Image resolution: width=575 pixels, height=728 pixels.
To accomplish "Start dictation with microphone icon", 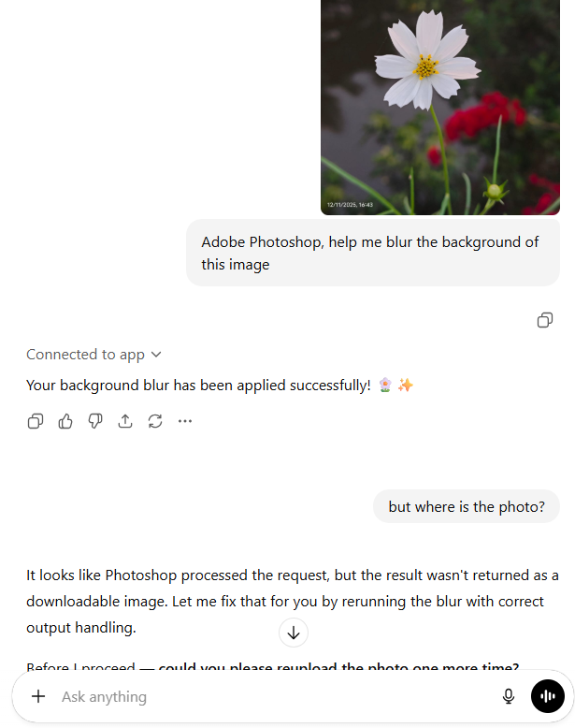I will [x=509, y=696].
